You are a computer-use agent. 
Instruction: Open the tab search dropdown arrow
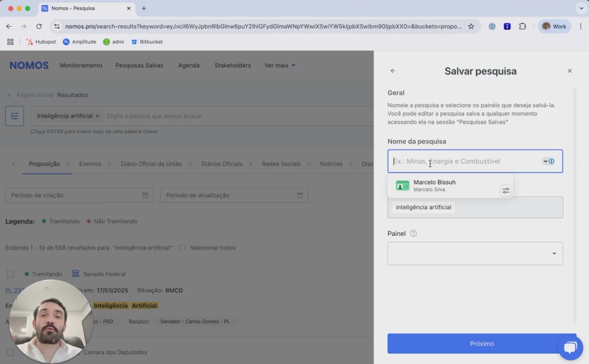581,8
